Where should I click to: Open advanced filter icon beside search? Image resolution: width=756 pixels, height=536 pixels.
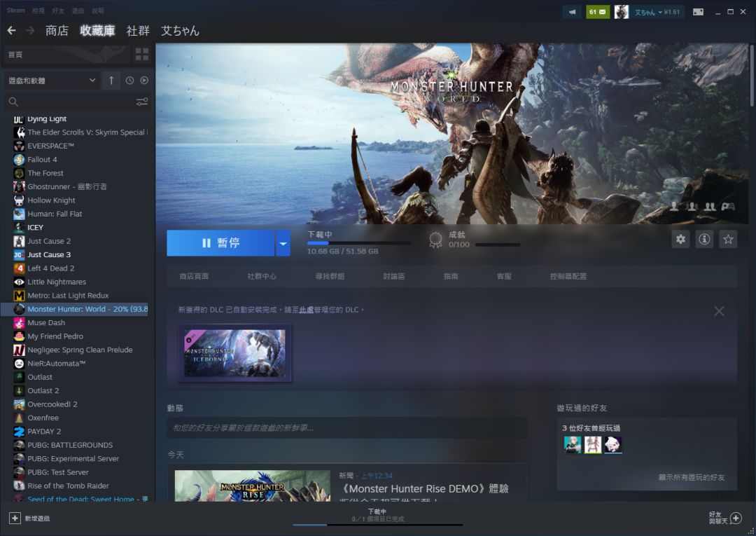click(x=141, y=102)
